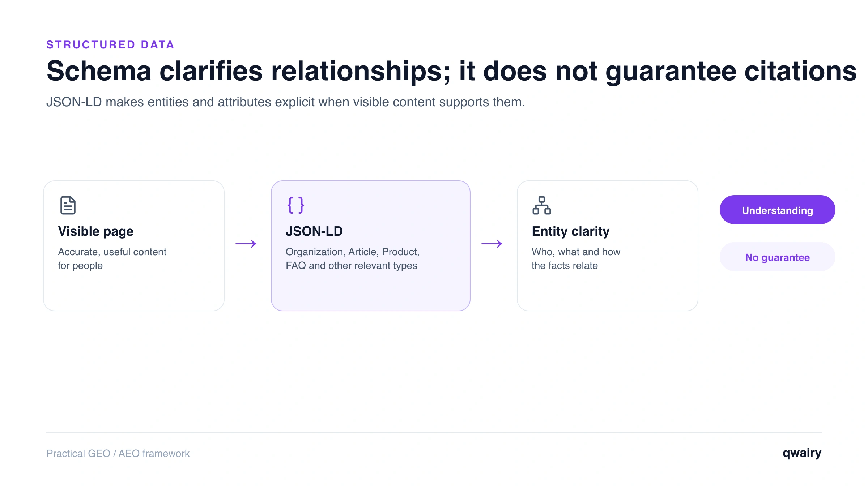
Task: Click the entity hierarchy network icon
Action: (542, 205)
